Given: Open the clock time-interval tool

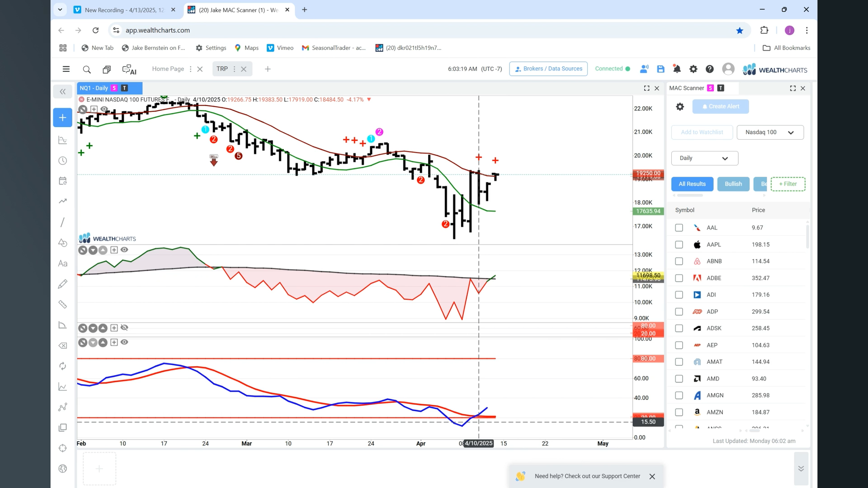Looking at the screenshot, I should click(x=62, y=161).
